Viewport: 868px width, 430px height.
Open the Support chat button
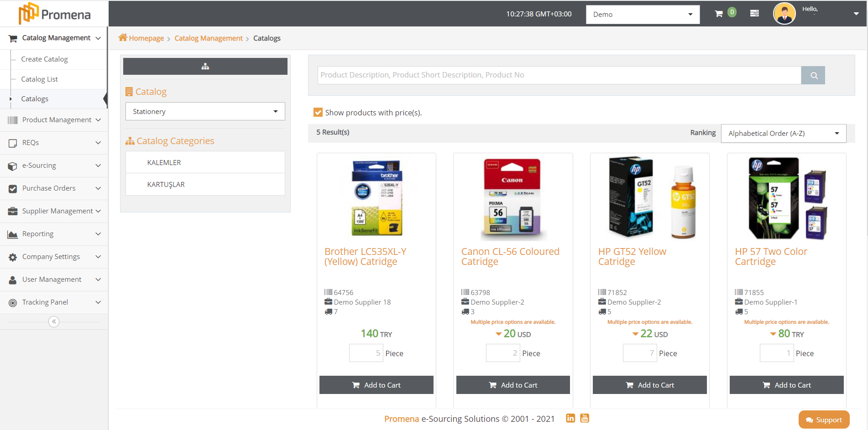coord(824,420)
